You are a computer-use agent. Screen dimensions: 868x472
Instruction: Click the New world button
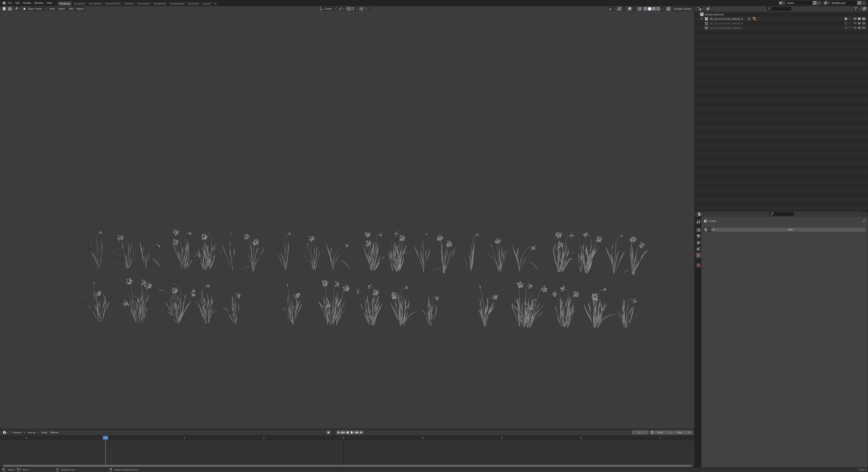click(x=790, y=229)
